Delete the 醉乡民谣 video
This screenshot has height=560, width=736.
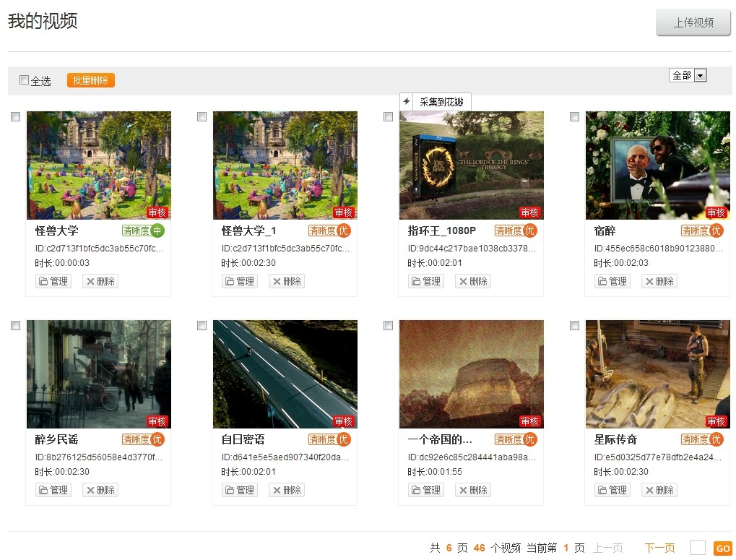(100, 490)
